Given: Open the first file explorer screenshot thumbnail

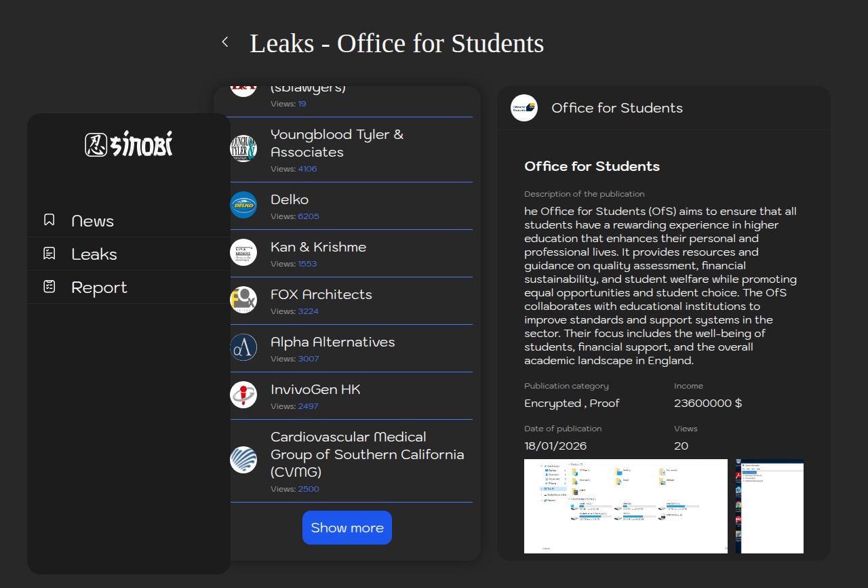Looking at the screenshot, I should tap(625, 506).
